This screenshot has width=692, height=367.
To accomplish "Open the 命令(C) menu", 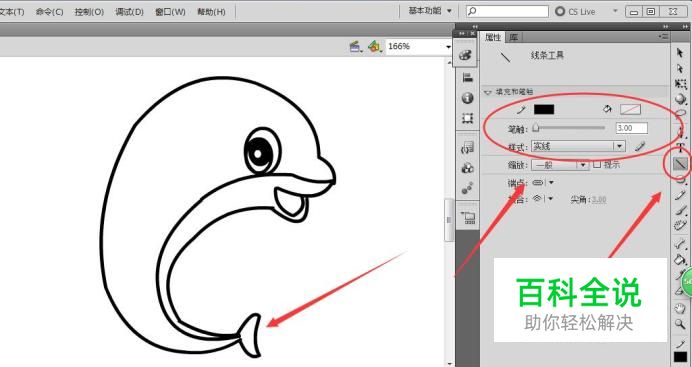I will (x=49, y=12).
